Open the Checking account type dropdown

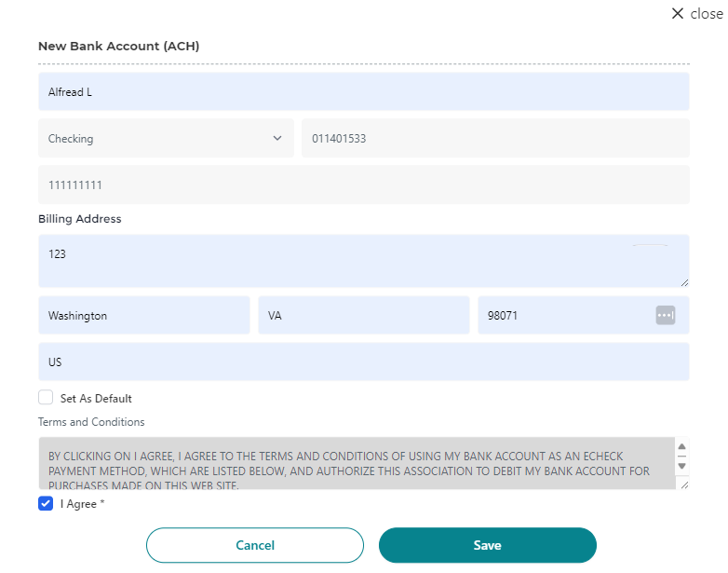(166, 139)
